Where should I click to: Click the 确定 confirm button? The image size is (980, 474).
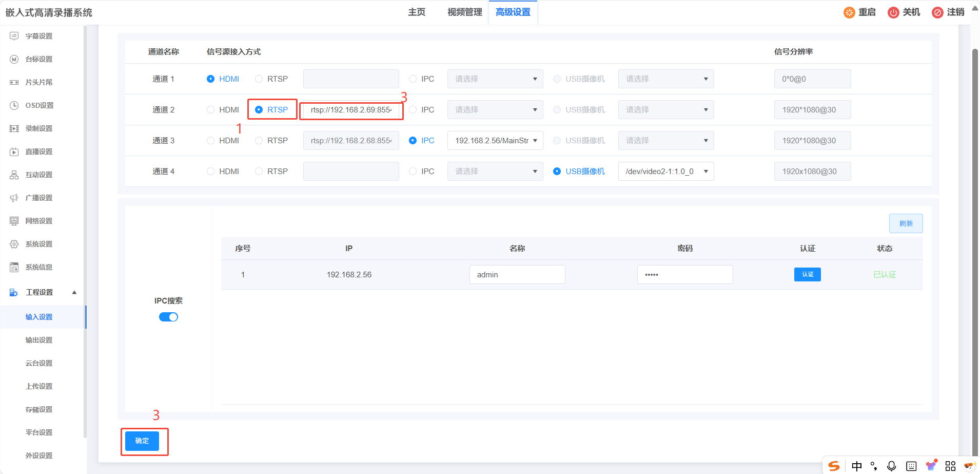142,441
